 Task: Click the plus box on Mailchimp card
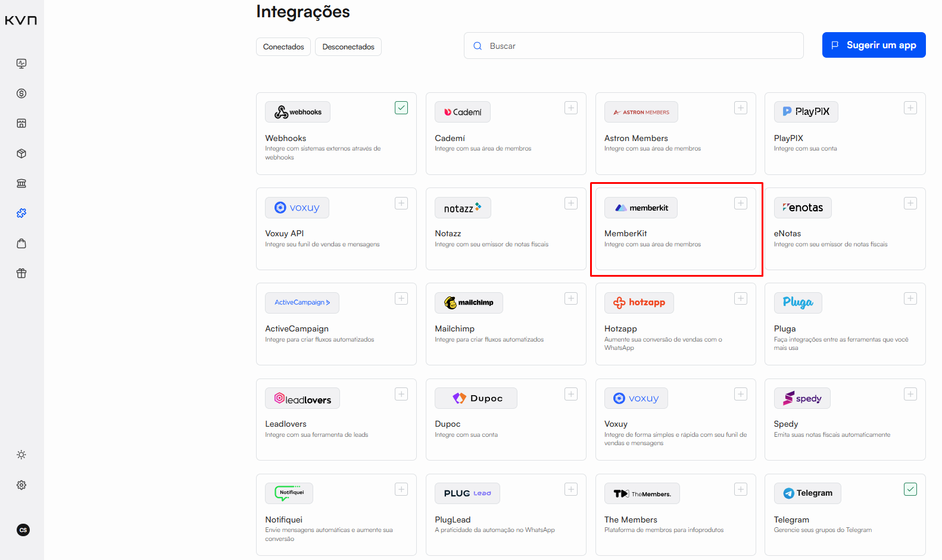571,299
